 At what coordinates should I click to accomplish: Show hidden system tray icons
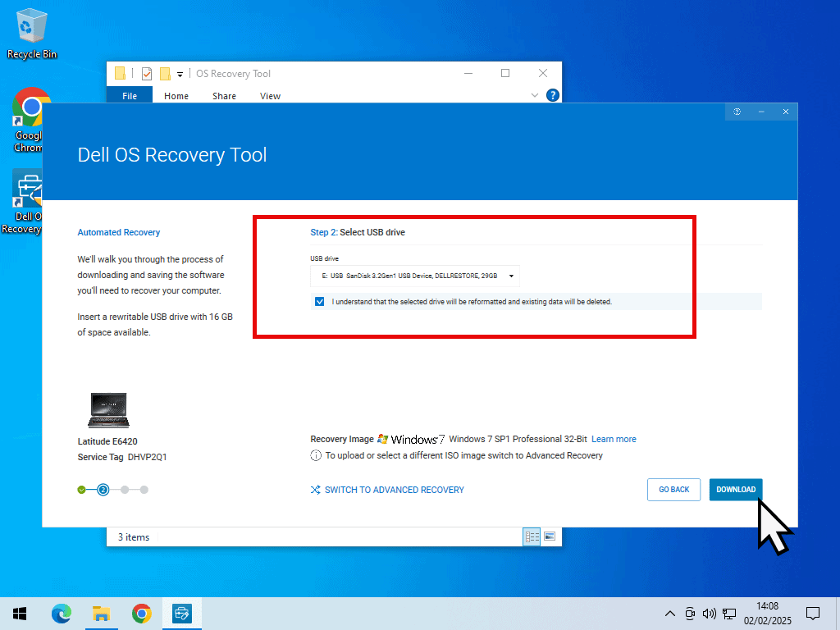[670, 613]
